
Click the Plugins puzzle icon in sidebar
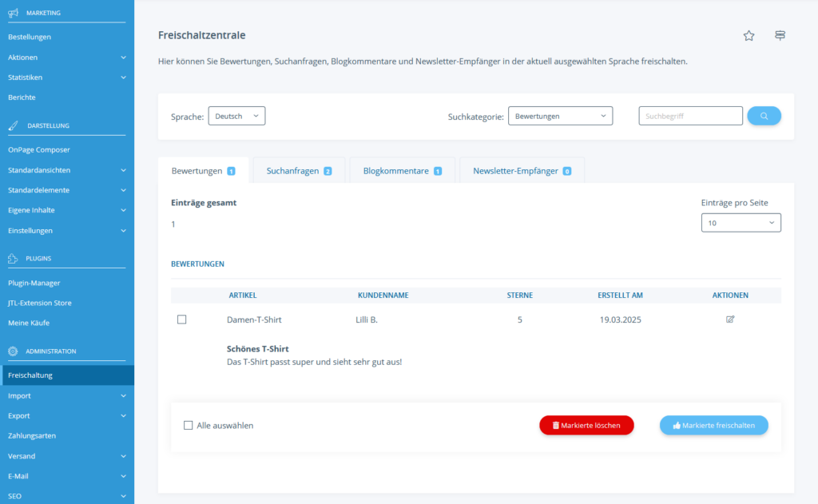tap(13, 258)
